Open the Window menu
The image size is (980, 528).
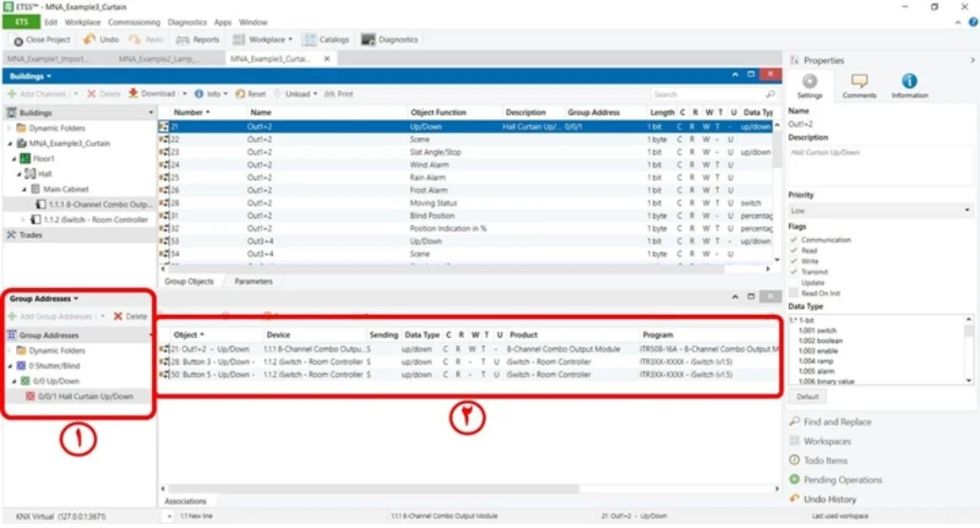click(253, 22)
